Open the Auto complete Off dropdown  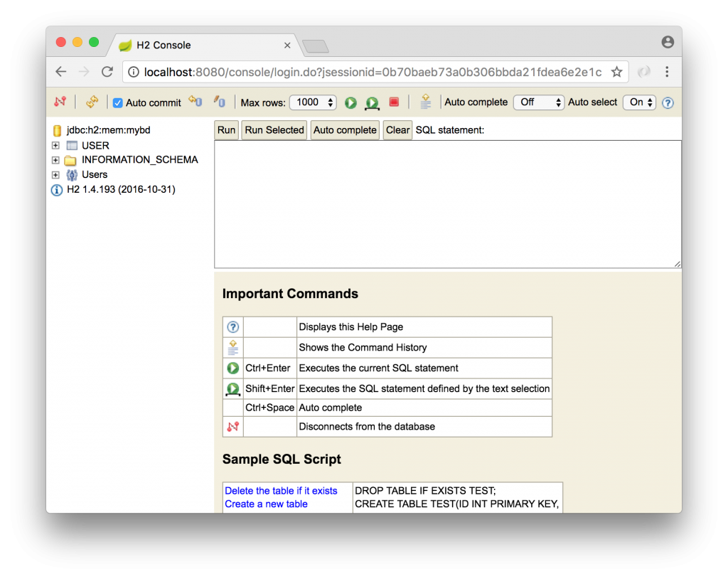(539, 102)
